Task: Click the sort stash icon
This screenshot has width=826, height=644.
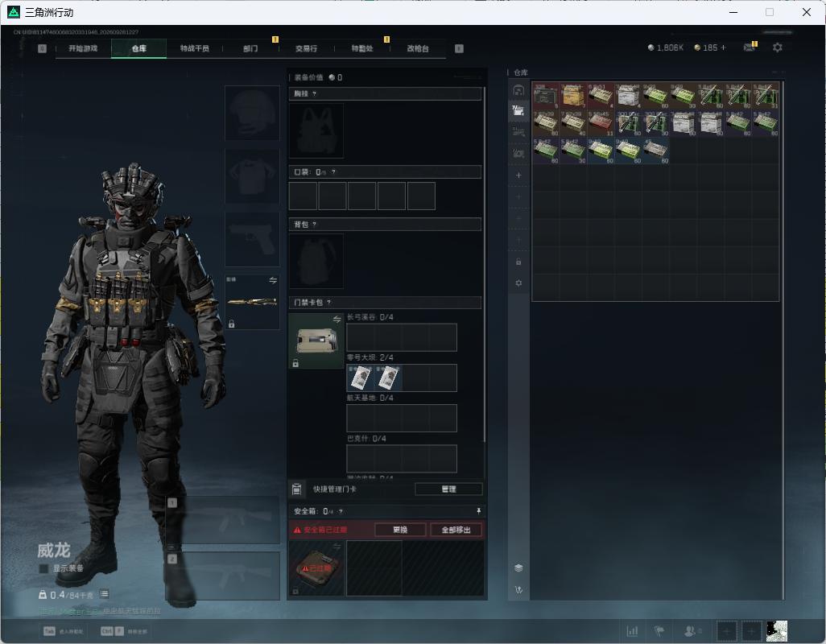Action: pyautogui.click(x=518, y=590)
